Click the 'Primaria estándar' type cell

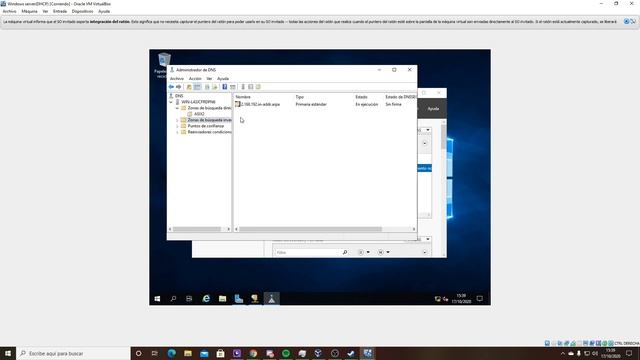click(311, 104)
